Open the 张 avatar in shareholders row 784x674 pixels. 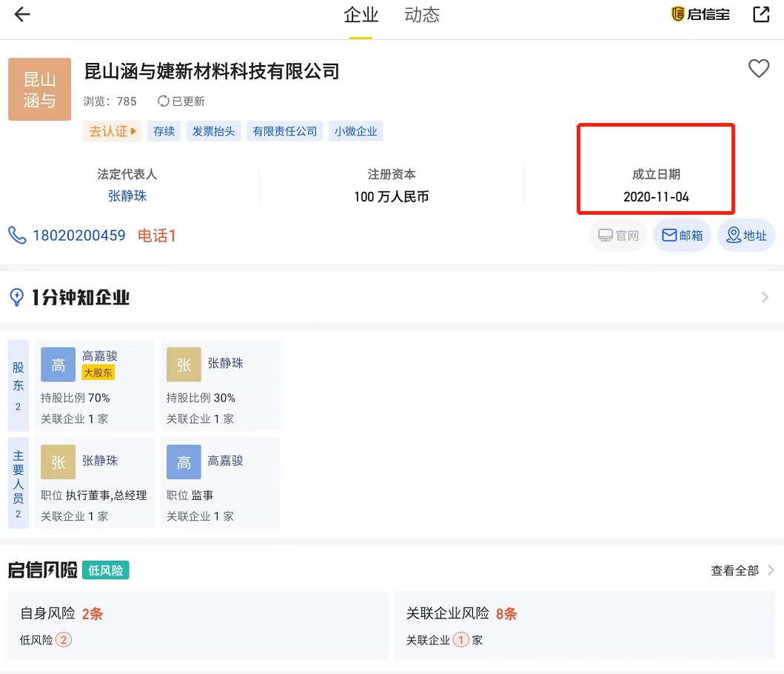(x=184, y=364)
